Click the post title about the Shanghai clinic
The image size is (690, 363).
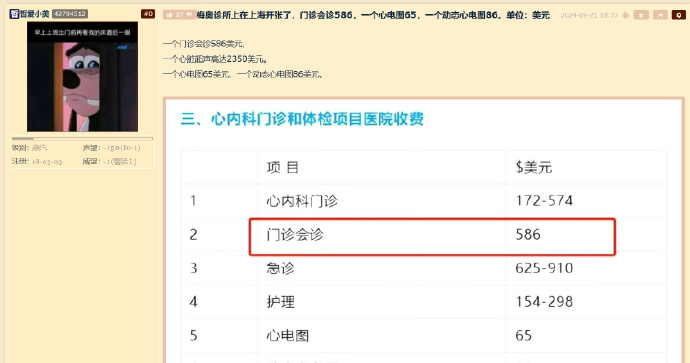coord(373,15)
